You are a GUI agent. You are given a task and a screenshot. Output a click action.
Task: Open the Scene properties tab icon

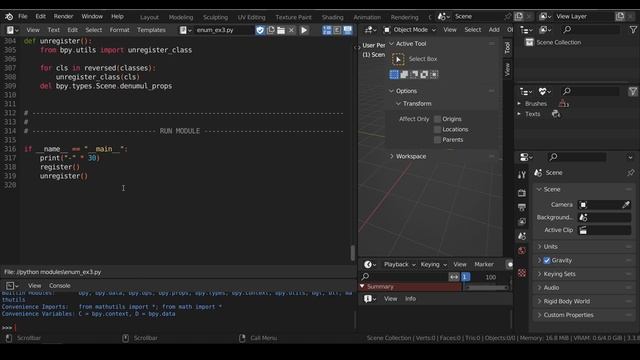tap(522, 236)
